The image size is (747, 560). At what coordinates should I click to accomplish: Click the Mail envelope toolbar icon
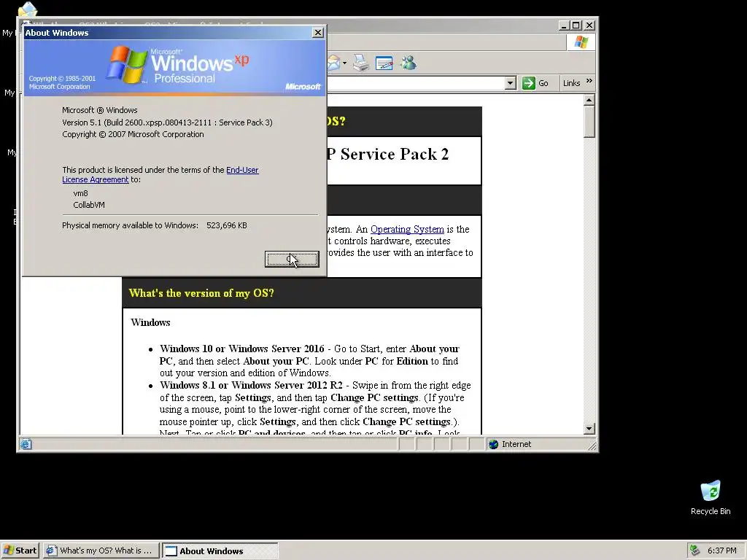[x=334, y=63]
